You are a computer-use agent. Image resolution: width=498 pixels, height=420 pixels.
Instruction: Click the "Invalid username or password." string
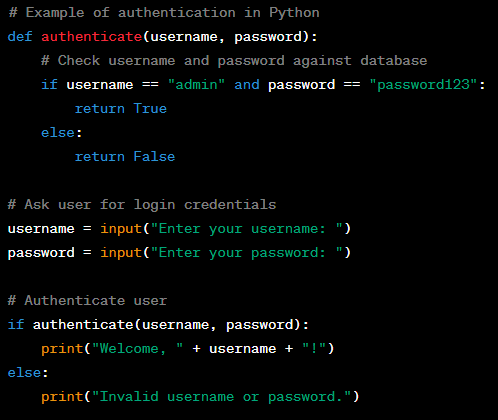[x=222, y=397]
